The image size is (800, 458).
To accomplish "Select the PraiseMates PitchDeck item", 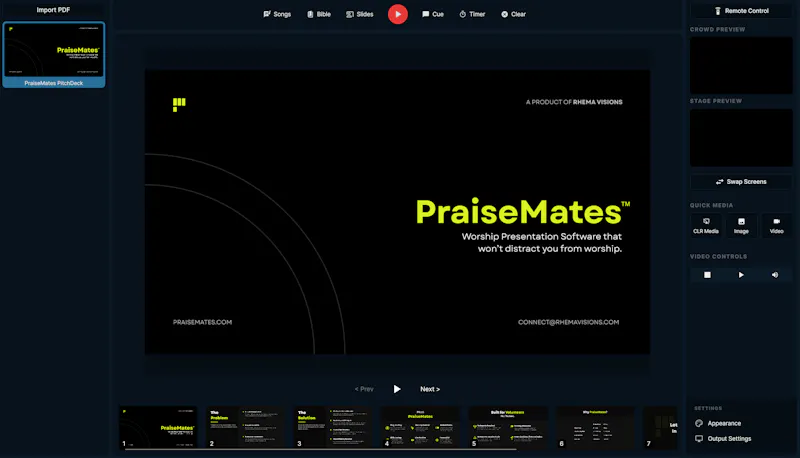I will tap(54, 55).
